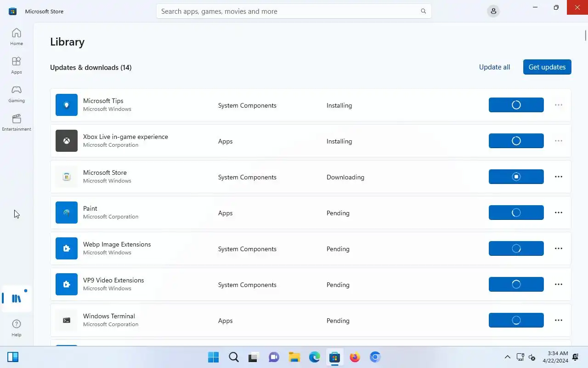The width and height of the screenshot is (588, 368).
Task: Open Task View from taskbar
Action: pyautogui.click(x=254, y=357)
